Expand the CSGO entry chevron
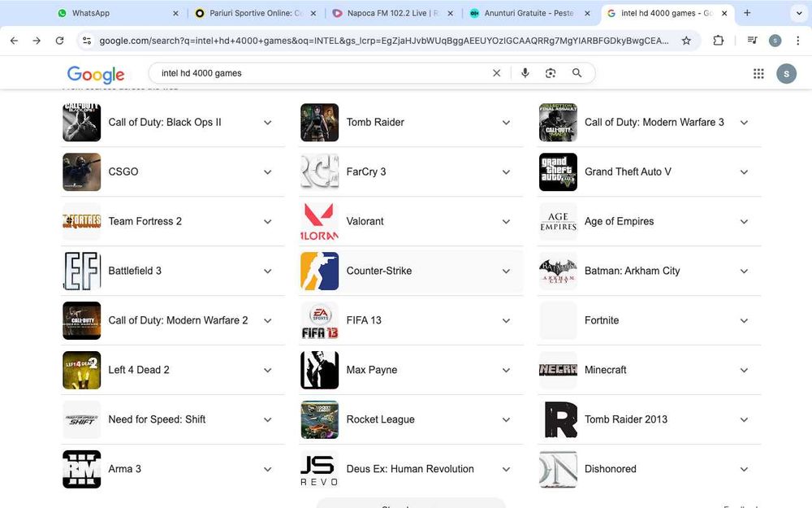 267,172
